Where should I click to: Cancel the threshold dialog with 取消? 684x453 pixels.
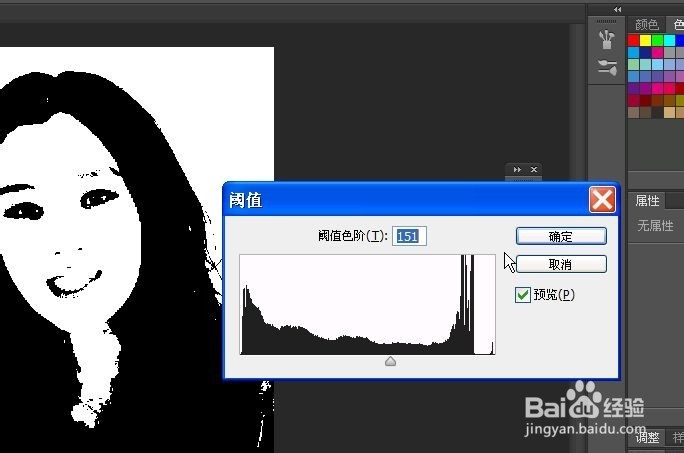tap(561, 264)
